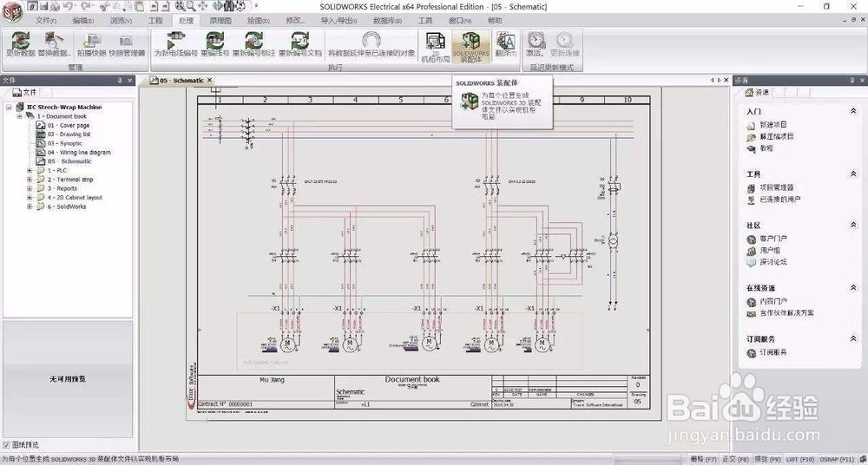Viewport: 868px width, 465px height.
Task: Expand the 4 - 2D Cabinet layout folder
Action: click(x=30, y=198)
